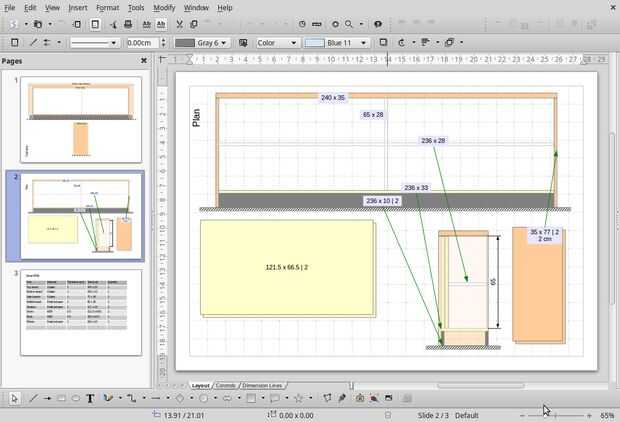Expand the Color fill type dropdown
Image resolution: width=620 pixels, height=422 pixels.
coord(277,43)
